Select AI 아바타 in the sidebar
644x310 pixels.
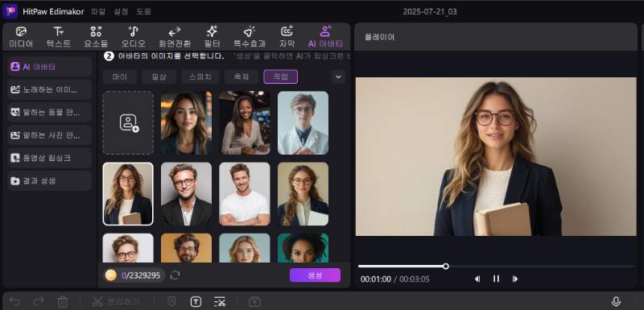pos(49,67)
